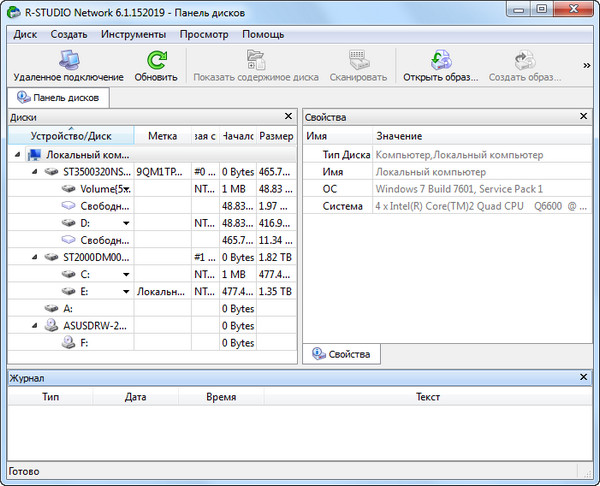This screenshot has width=600, height=486.
Task: Click the Open image toolbar icon
Action: point(440,60)
